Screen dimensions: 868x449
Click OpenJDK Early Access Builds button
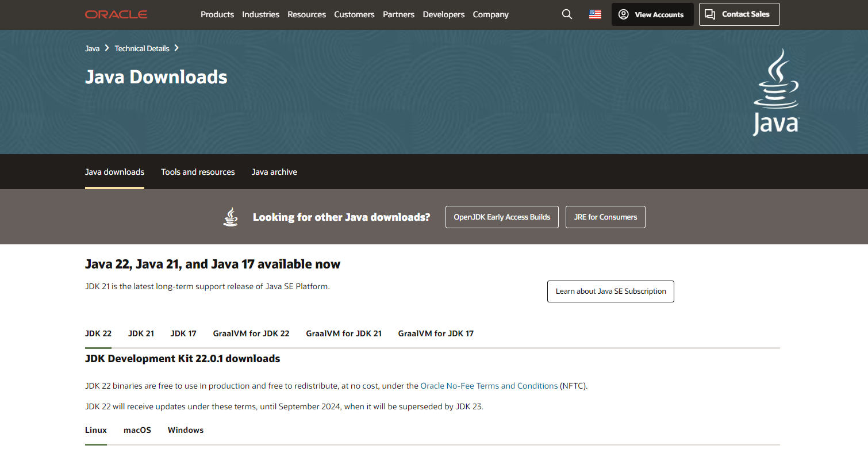click(x=502, y=217)
